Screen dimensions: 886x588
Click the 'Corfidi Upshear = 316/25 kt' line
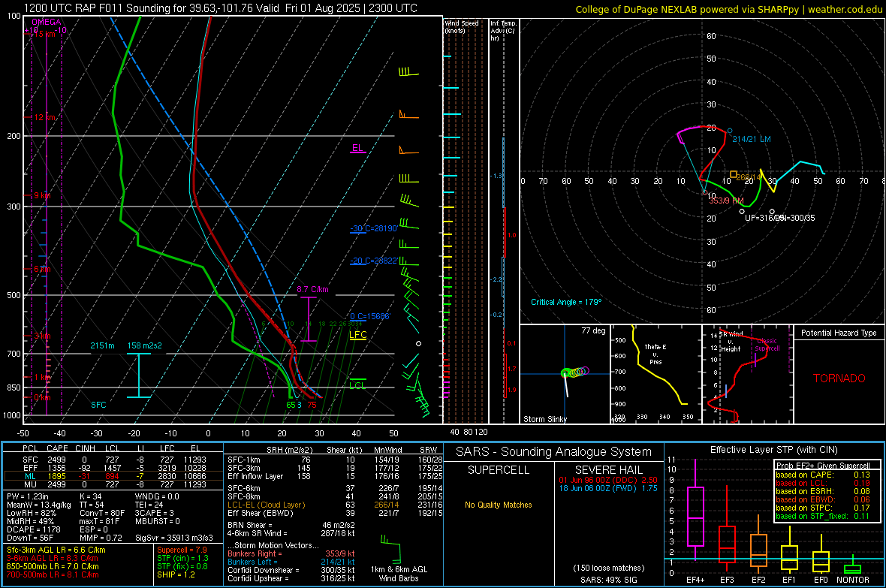click(x=291, y=578)
